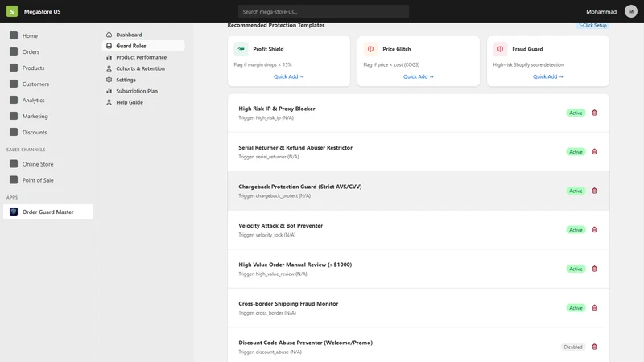Click the Serial Returner & Refund Abuser Restrictor title
The height and width of the screenshot is (362, 644).
coord(295,148)
